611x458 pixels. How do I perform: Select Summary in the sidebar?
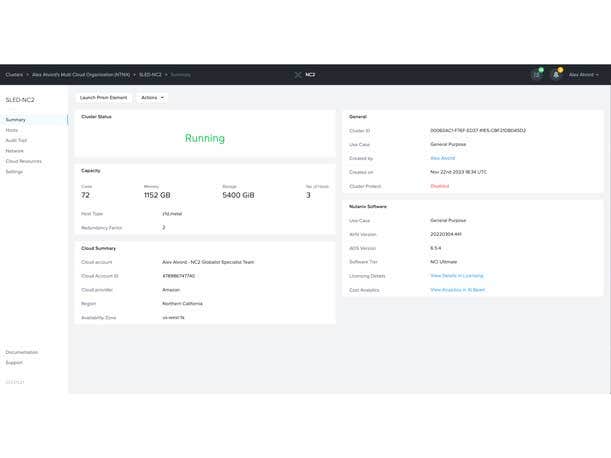(16, 120)
